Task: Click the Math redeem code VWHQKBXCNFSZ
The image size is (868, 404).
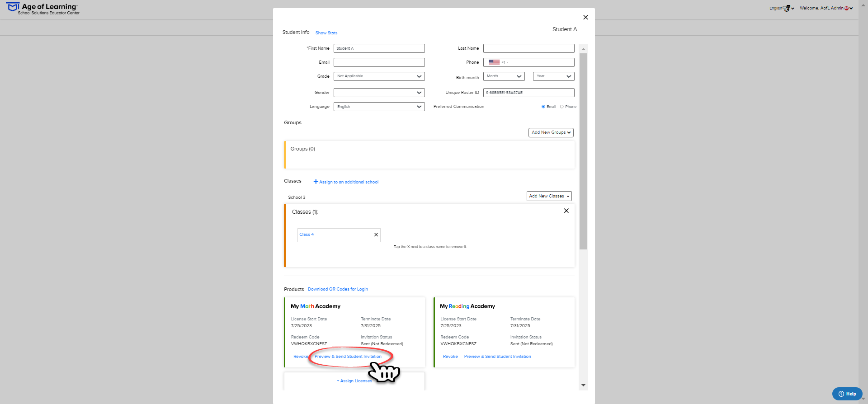Action: click(x=309, y=344)
